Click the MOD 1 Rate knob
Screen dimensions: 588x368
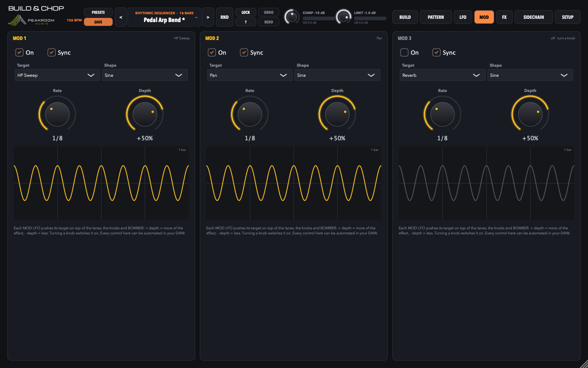(57, 114)
